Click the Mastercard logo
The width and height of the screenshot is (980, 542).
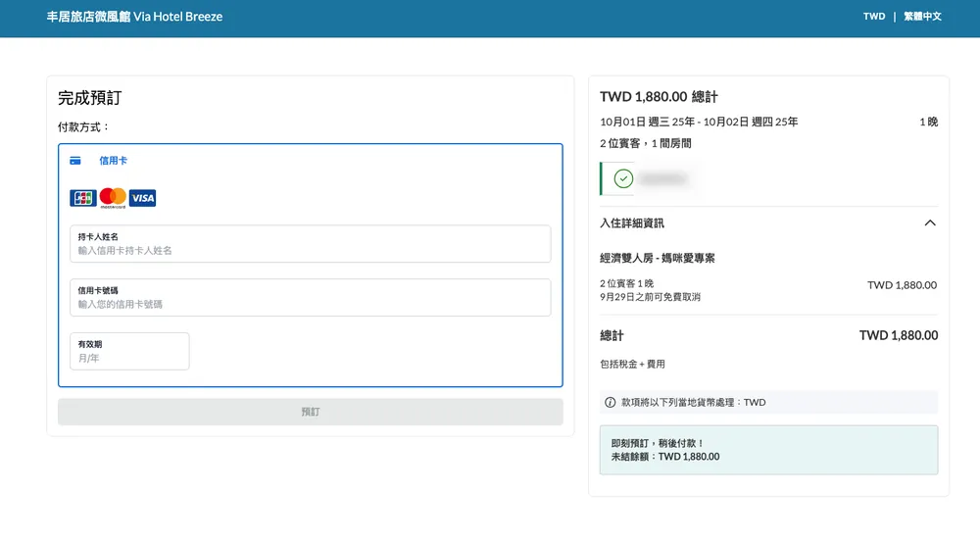[x=113, y=198]
